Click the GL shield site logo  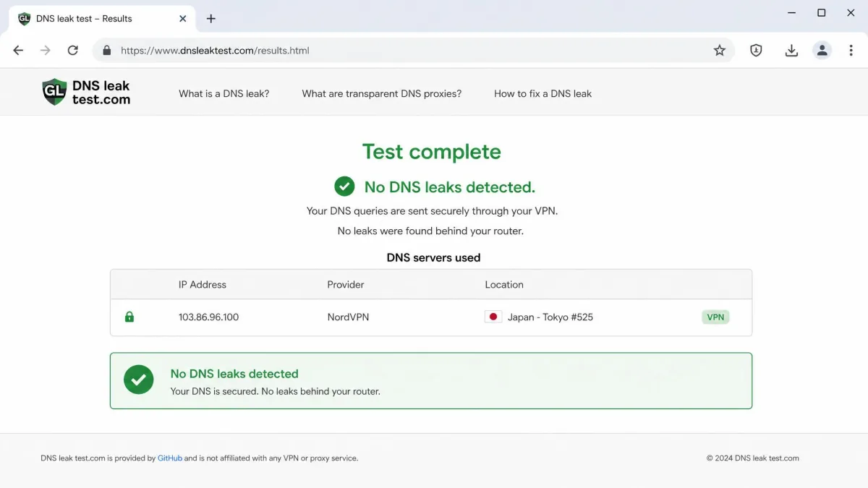point(54,92)
